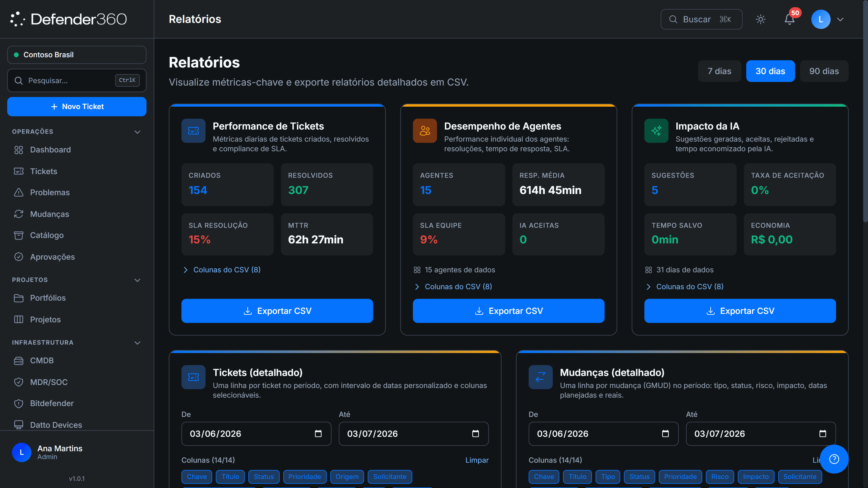The width and height of the screenshot is (868, 488).
Task: Click the page vertical scrollbar
Action: click(x=865, y=111)
